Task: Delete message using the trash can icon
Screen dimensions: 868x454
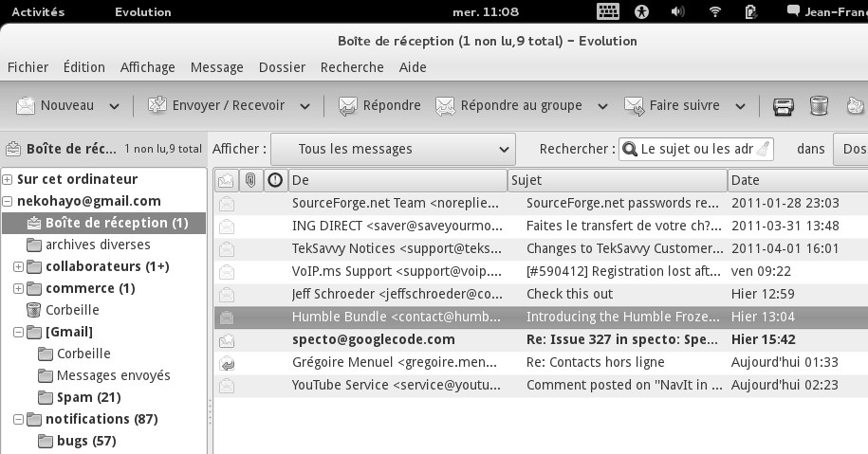Action: 819,105
